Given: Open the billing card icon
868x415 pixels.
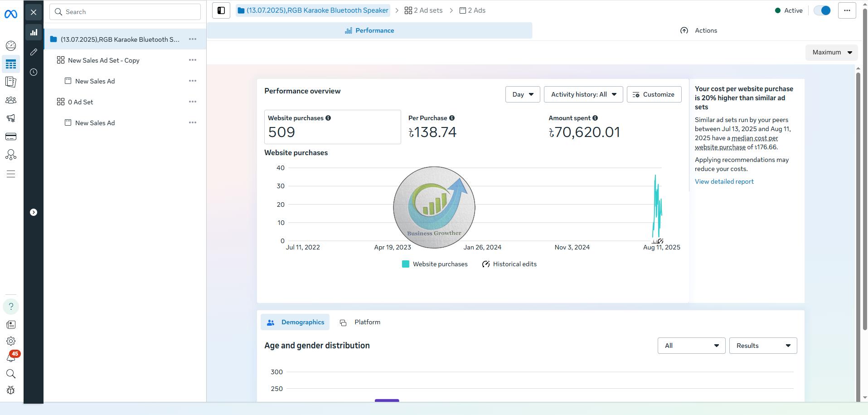Looking at the screenshot, I should click(11, 137).
